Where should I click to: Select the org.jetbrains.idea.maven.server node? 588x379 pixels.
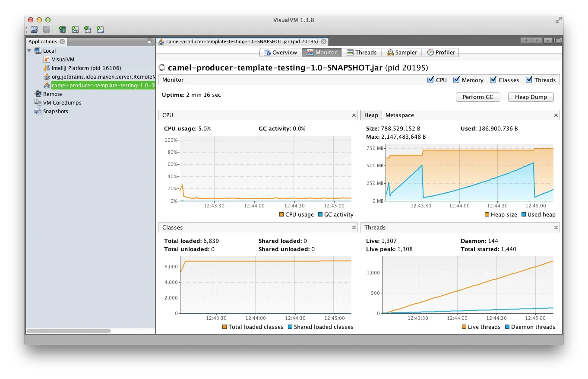[x=103, y=76]
